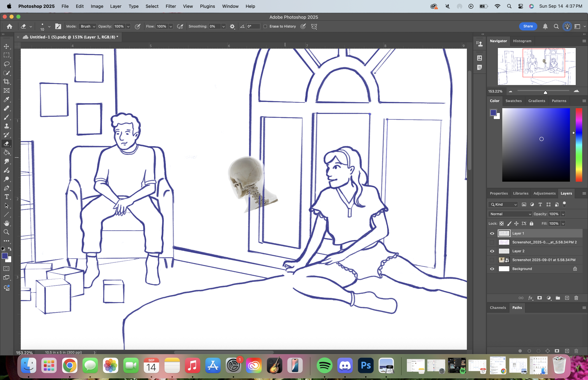This screenshot has height=380, width=588.
Task: Show the Screenshot 2025-09-01 at 5.58.34 PM layer
Action: point(492,260)
